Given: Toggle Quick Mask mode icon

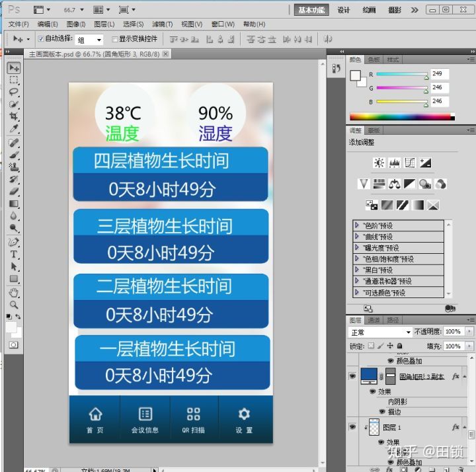Looking at the screenshot, I should pyautogui.click(x=14, y=345).
